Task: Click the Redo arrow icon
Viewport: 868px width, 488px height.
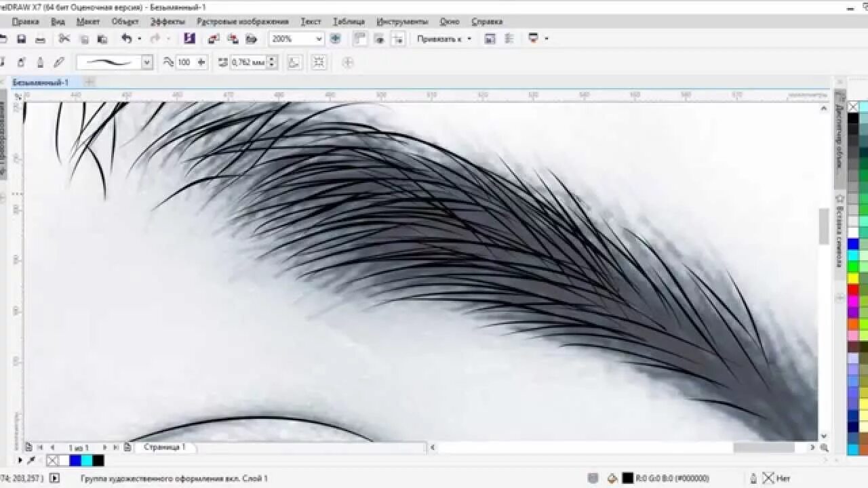Action: [155, 39]
